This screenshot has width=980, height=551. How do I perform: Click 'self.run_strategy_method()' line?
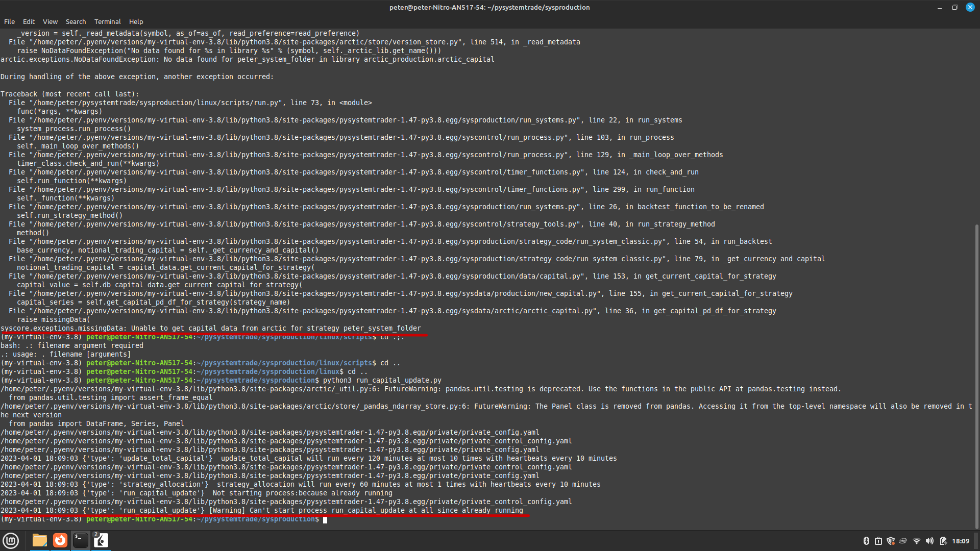(70, 215)
